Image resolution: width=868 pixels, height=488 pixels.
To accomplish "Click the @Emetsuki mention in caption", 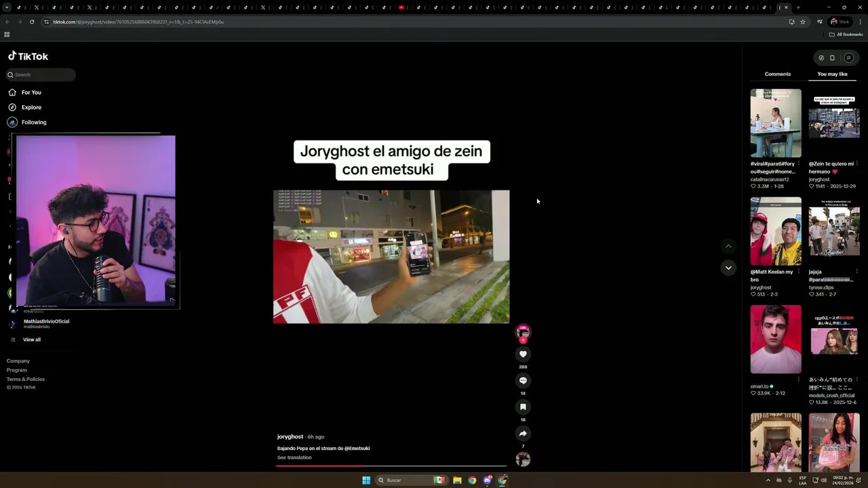I will [x=357, y=448].
